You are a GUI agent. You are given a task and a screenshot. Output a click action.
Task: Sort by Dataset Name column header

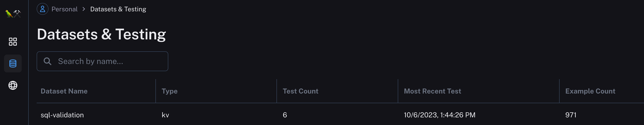point(64,91)
